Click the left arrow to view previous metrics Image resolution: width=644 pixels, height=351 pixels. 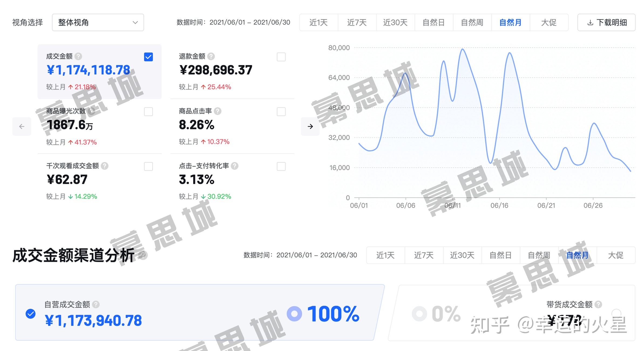point(22,126)
